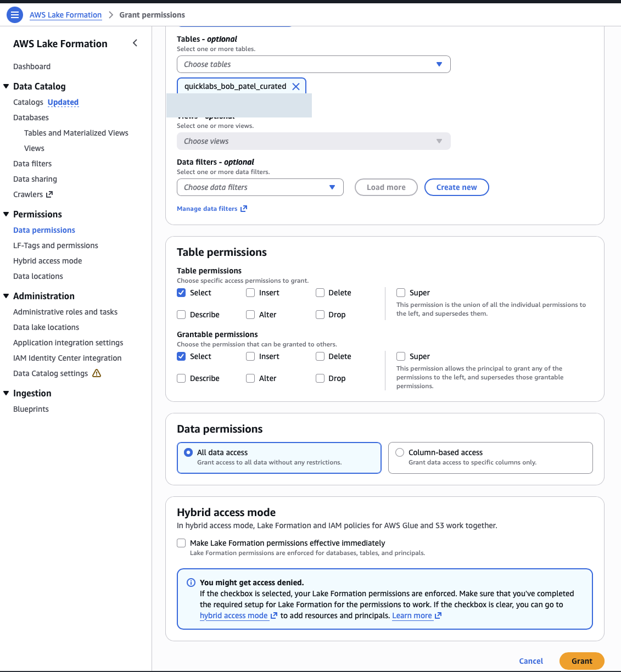This screenshot has width=621, height=672.
Task: Open Data filters in the sidebar
Action: (x=32, y=164)
